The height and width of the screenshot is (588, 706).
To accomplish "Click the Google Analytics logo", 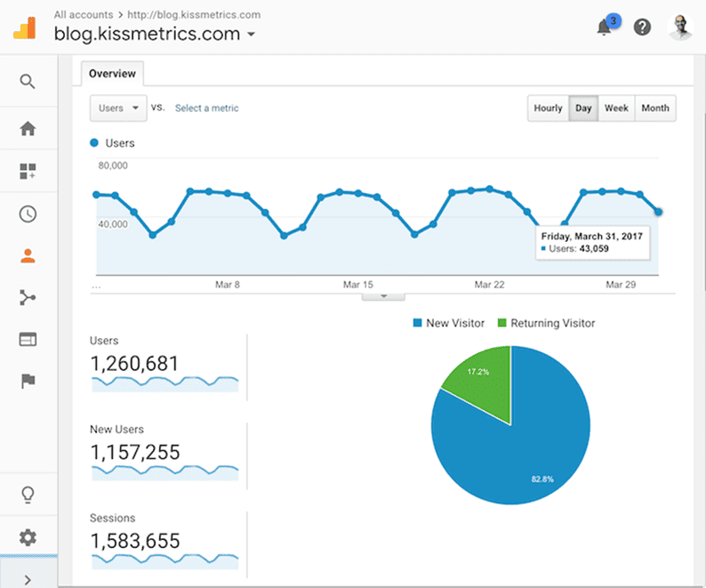I will coord(25,28).
